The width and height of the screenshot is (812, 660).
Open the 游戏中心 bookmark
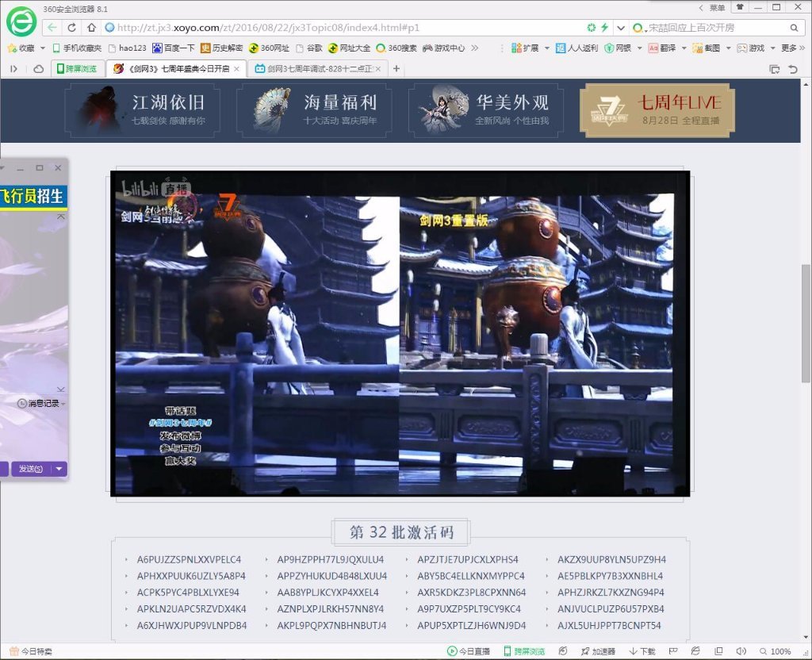tap(444, 48)
